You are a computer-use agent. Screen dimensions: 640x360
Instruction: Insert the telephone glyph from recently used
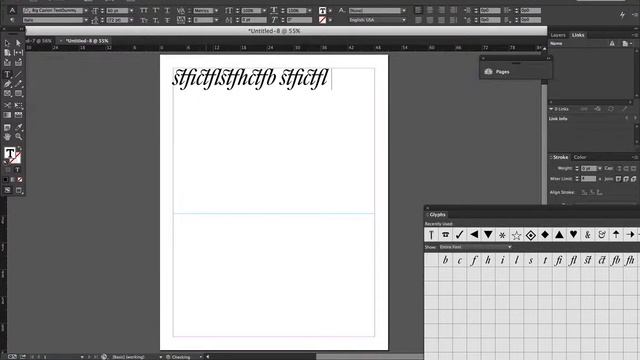(x=445, y=235)
